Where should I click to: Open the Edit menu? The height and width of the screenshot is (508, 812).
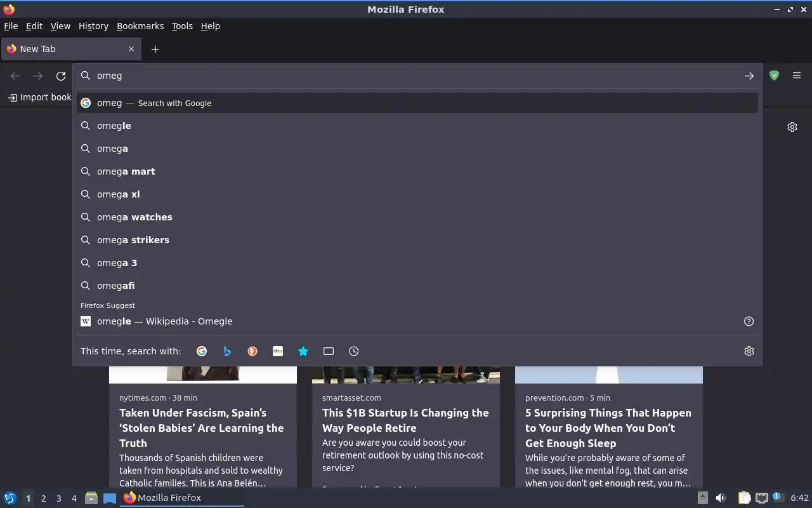[34, 26]
